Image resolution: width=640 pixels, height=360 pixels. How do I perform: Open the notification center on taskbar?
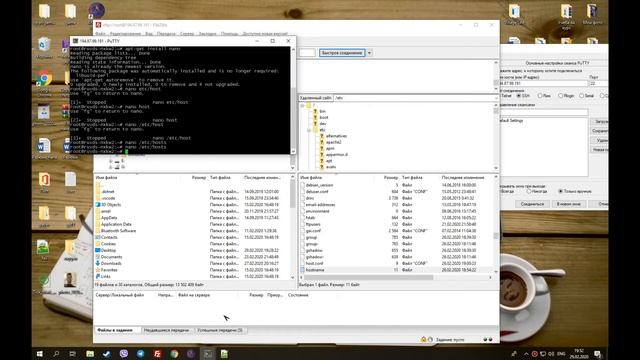click(x=598, y=354)
